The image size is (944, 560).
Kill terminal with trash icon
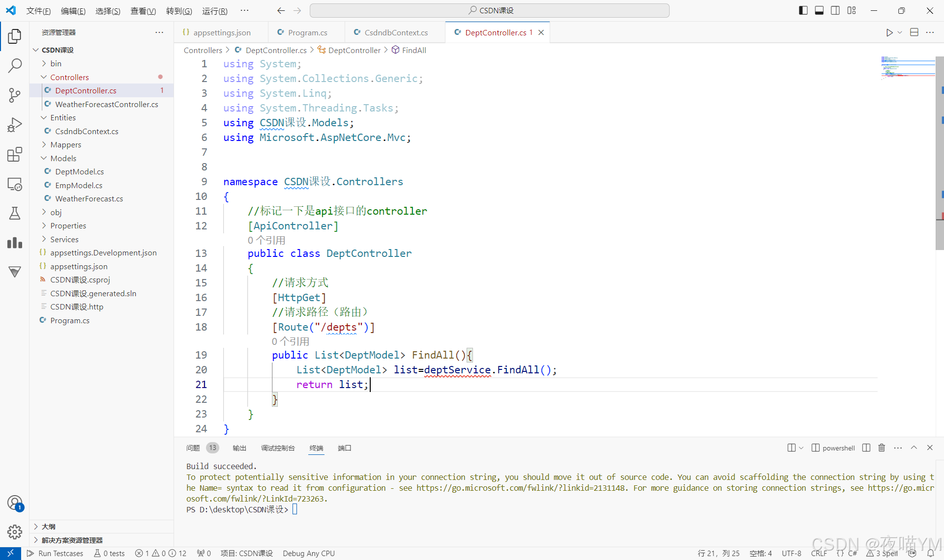[882, 448]
